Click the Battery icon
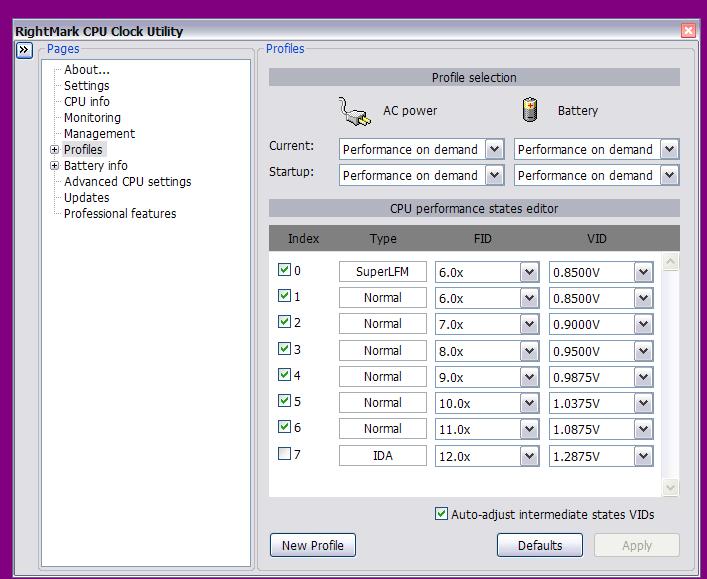This screenshot has width=707, height=579. click(530, 110)
